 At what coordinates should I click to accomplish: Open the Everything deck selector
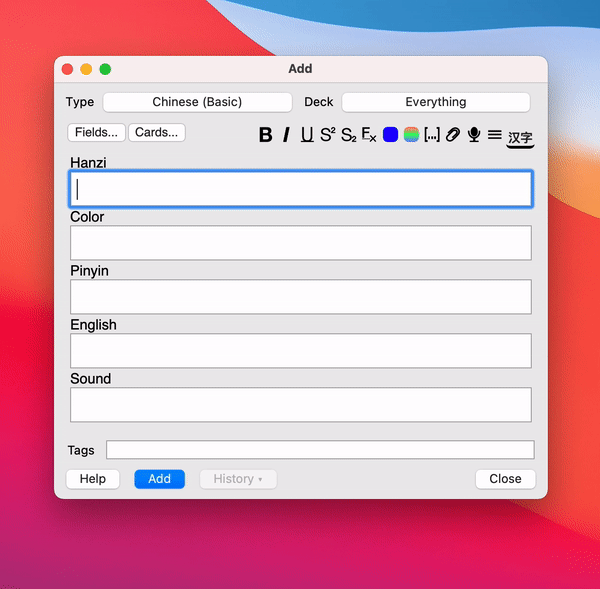(435, 102)
